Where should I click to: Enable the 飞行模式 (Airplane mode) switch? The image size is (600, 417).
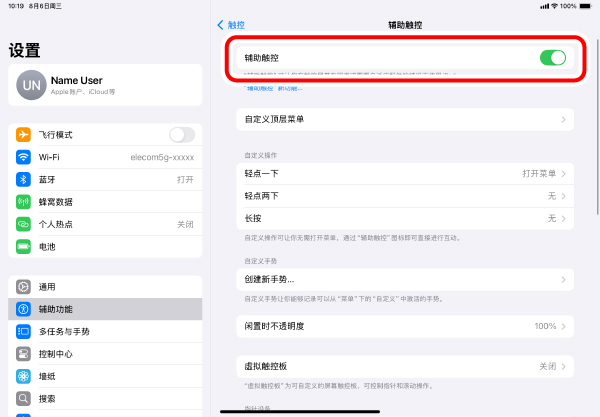click(x=182, y=134)
